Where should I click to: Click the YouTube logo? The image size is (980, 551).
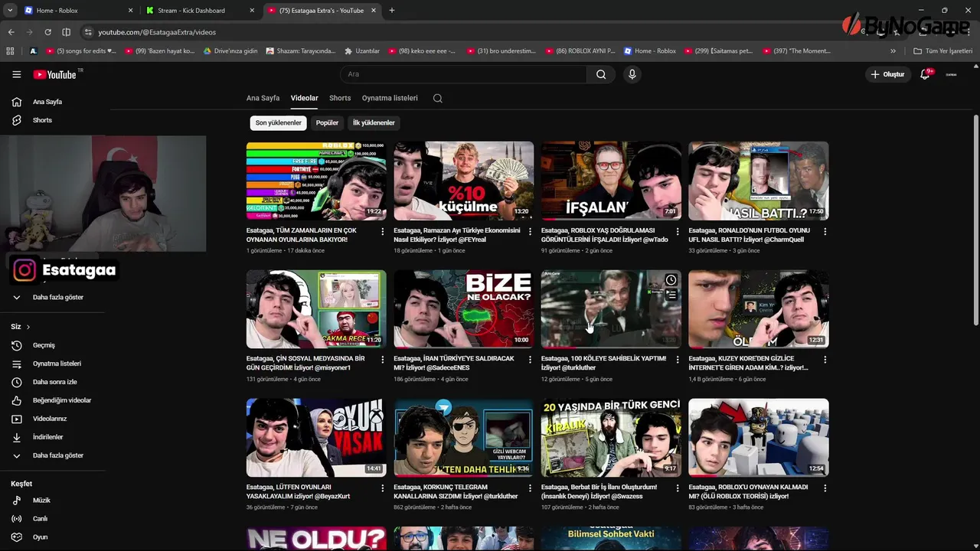coord(54,74)
